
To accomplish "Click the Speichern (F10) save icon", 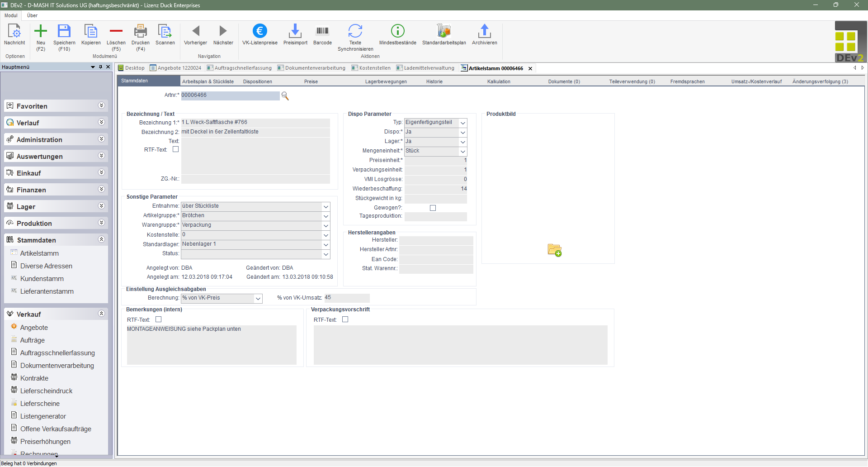I will click(x=64, y=32).
